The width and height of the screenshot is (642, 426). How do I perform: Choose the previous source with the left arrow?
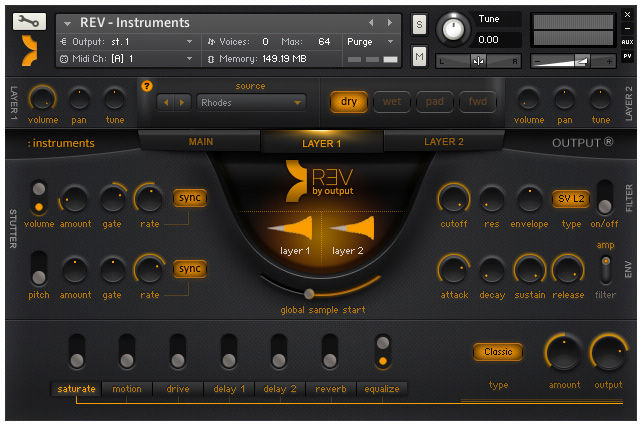point(166,103)
